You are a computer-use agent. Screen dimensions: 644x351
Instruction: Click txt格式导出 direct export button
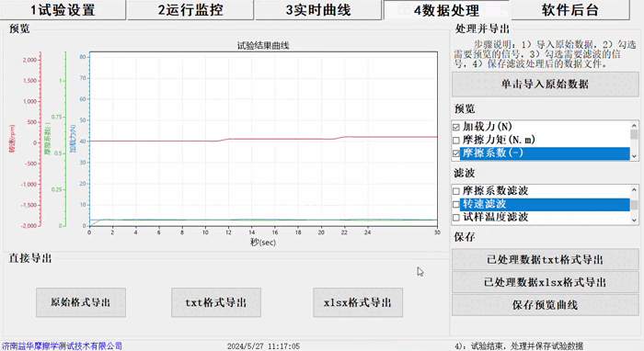point(216,302)
